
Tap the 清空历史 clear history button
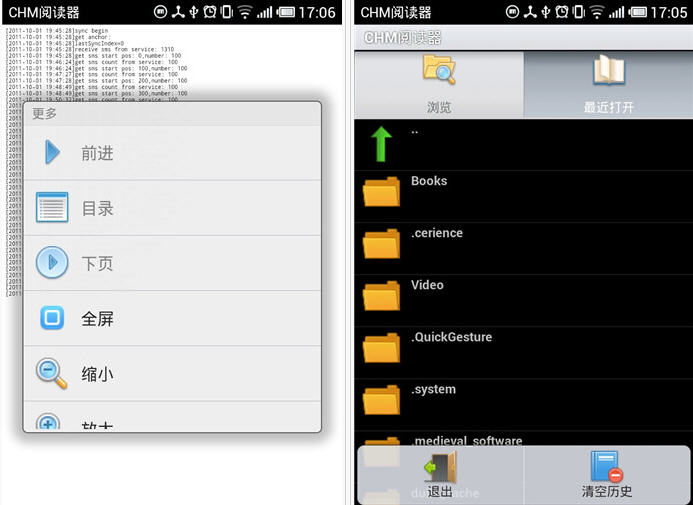(607, 475)
